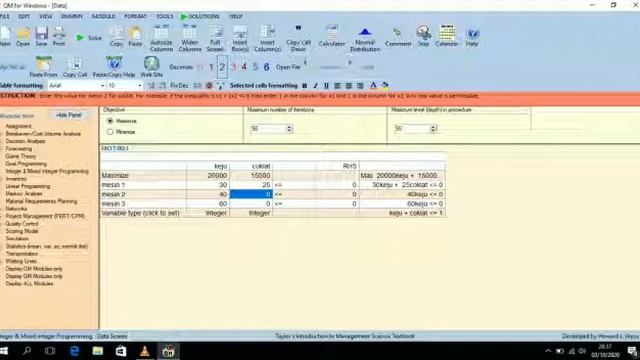The height and width of the screenshot is (360, 640).
Task: Click the Insert Row(s) icon
Action: [x=240, y=38]
